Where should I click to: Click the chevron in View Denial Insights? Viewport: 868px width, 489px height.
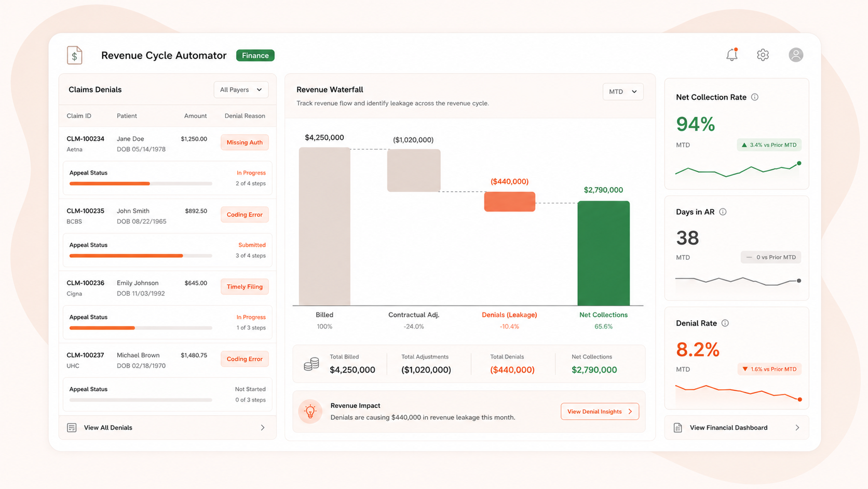point(630,412)
